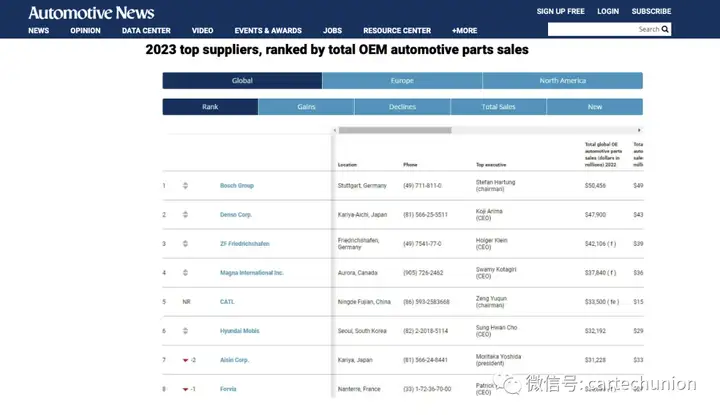The width and height of the screenshot is (720, 415).
Task: Click the $47,900 sales value
Action: click(595, 214)
